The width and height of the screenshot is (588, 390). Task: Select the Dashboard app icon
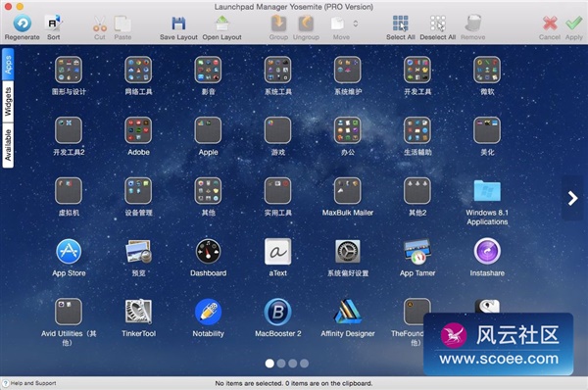click(208, 251)
